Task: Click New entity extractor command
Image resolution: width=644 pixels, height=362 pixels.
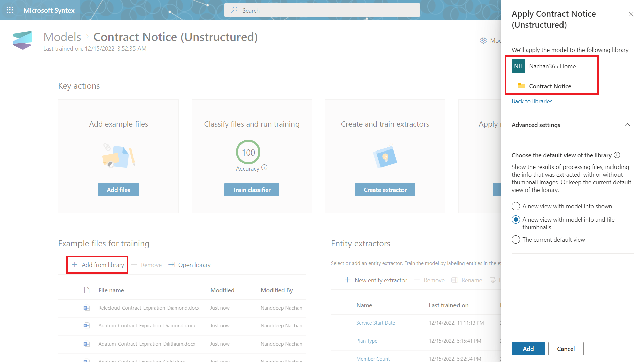Action: coord(376,280)
